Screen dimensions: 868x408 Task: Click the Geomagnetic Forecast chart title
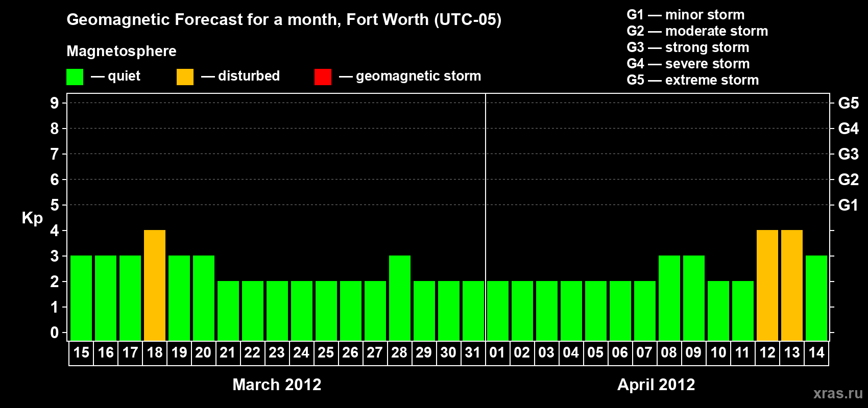point(284,20)
